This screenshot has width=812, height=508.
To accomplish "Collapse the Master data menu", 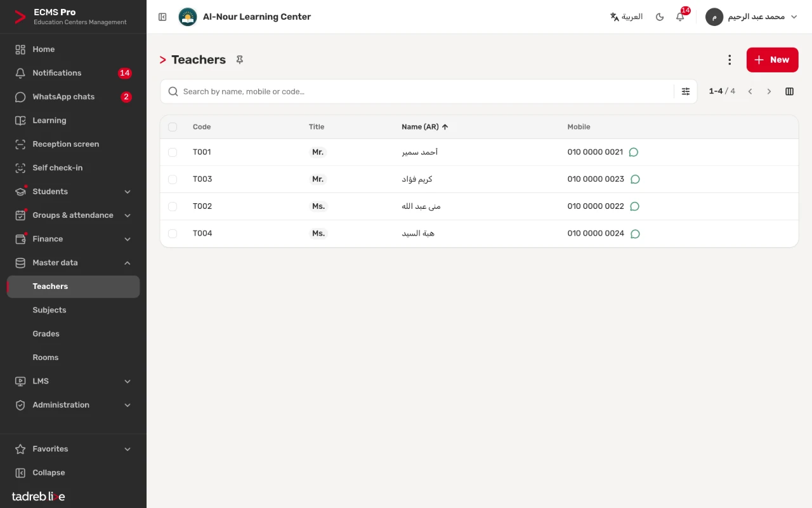I will point(73,263).
